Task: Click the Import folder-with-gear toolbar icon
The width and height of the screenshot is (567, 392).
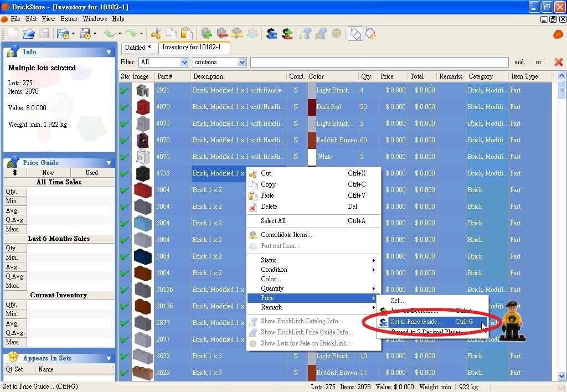Action: pos(63,34)
